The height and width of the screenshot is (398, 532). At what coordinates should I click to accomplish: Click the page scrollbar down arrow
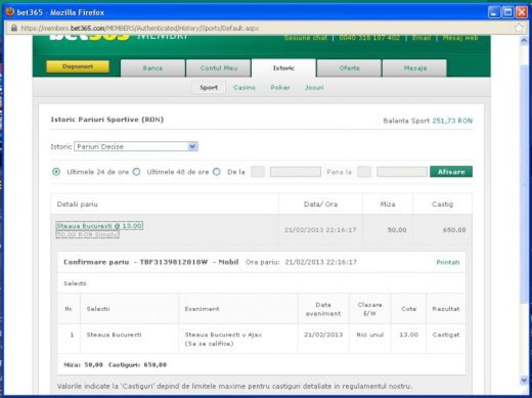(524, 380)
